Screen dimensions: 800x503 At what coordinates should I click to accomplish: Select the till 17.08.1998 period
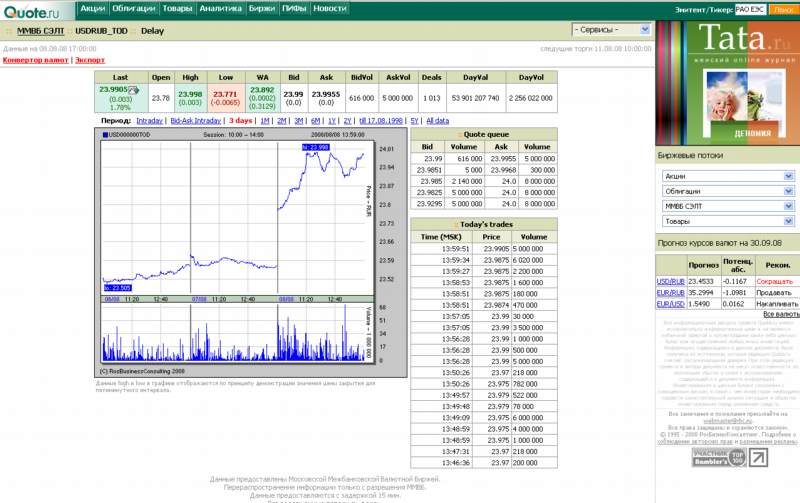pos(381,121)
